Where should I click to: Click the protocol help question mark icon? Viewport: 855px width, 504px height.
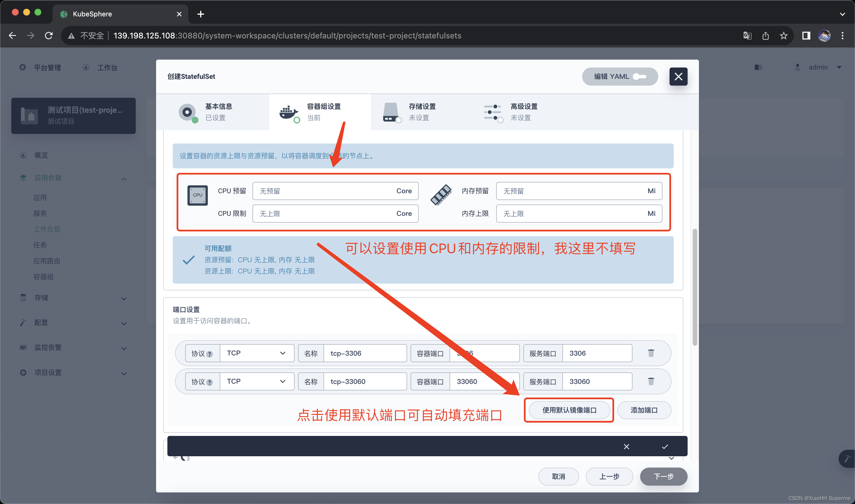(x=210, y=354)
